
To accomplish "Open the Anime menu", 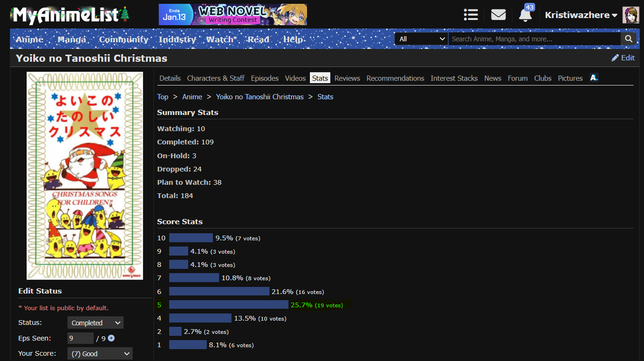I will (x=30, y=39).
